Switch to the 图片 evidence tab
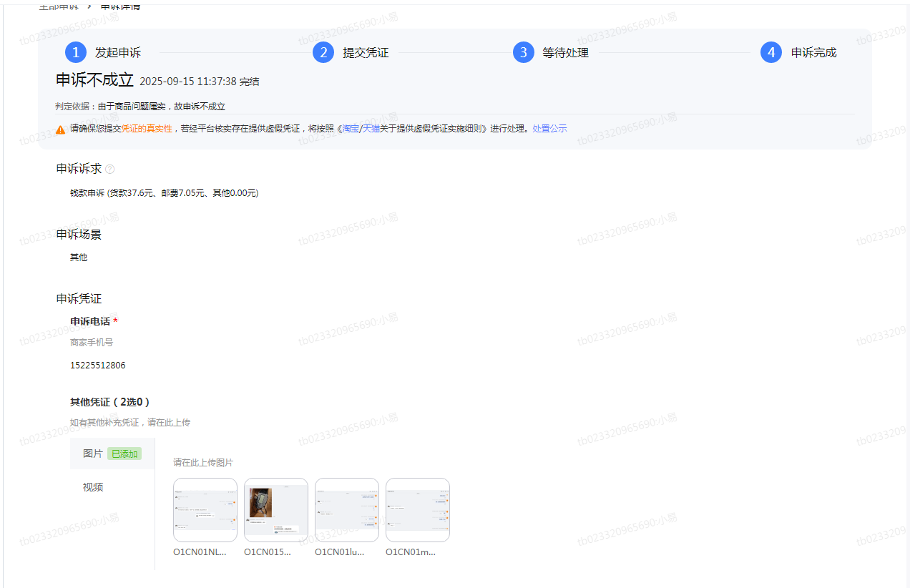The image size is (910, 588). (x=93, y=454)
